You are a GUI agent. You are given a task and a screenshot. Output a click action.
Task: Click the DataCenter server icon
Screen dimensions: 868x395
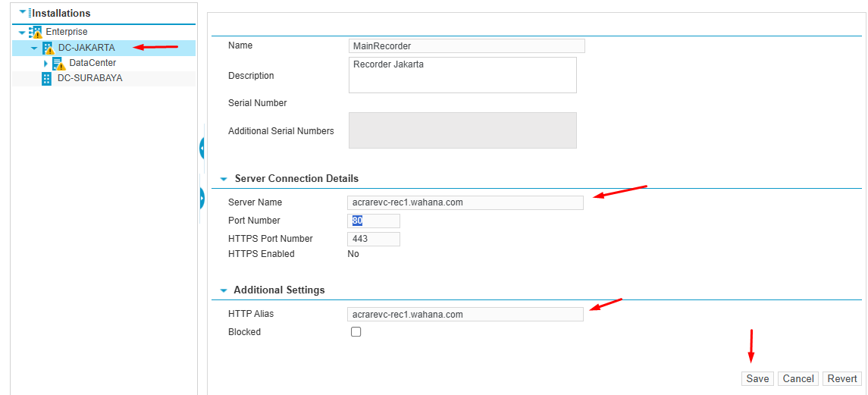[x=58, y=64]
